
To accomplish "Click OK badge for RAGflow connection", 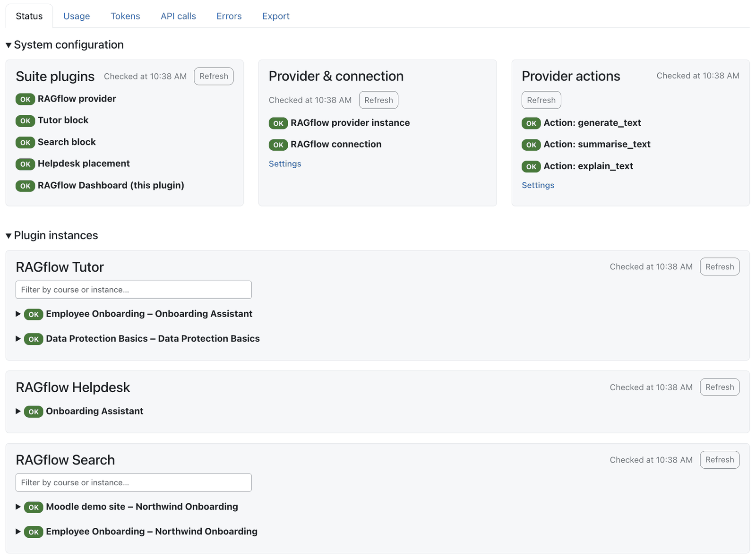I will [278, 145].
